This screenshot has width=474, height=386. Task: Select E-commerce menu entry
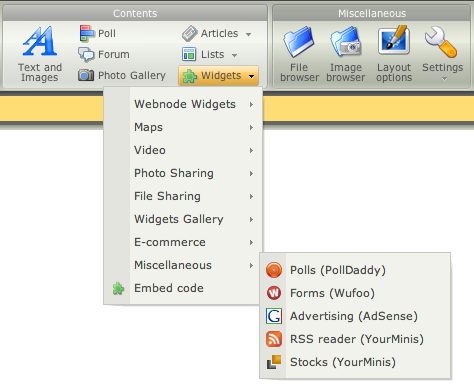[x=183, y=242]
